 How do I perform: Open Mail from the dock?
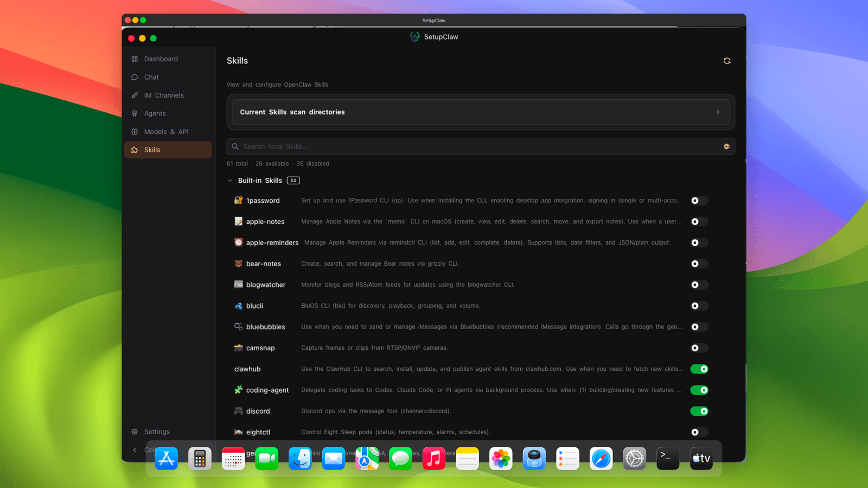[334, 459]
